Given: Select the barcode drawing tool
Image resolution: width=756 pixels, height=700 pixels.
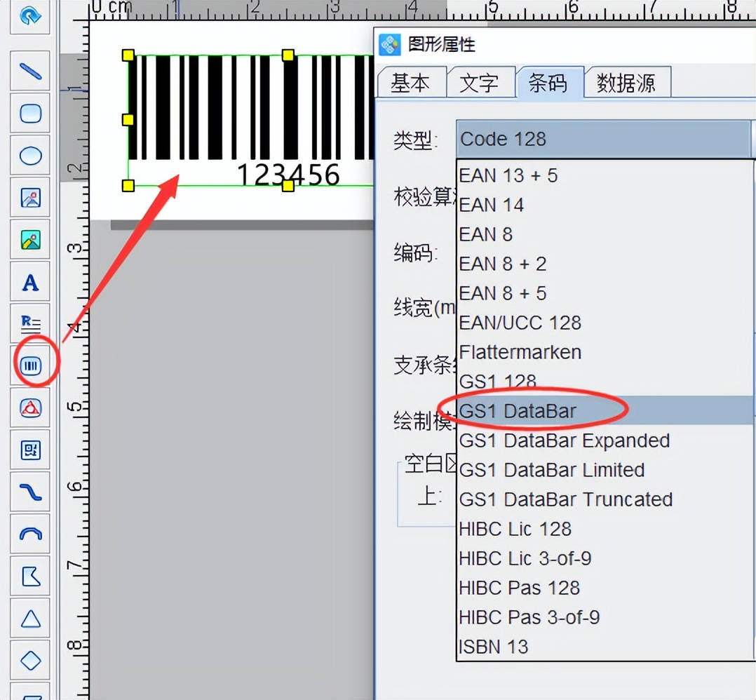Looking at the screenshot, I should pyautogui.click(x=30, y=366).
